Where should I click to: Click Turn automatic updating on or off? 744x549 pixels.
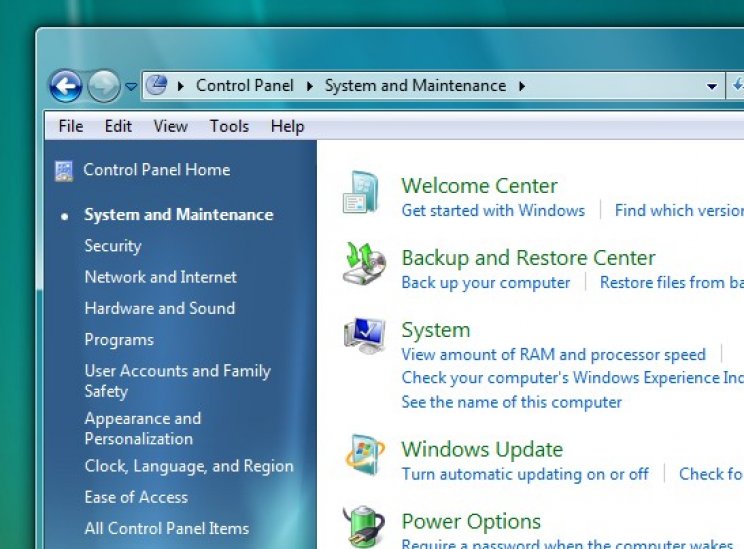[x=525, y=474]
